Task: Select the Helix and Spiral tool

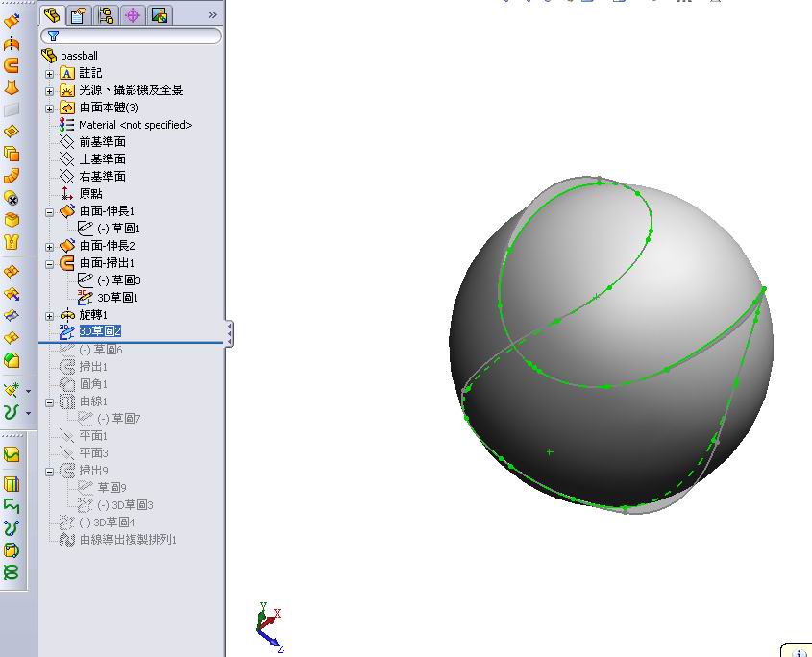Action: point(12,572)
